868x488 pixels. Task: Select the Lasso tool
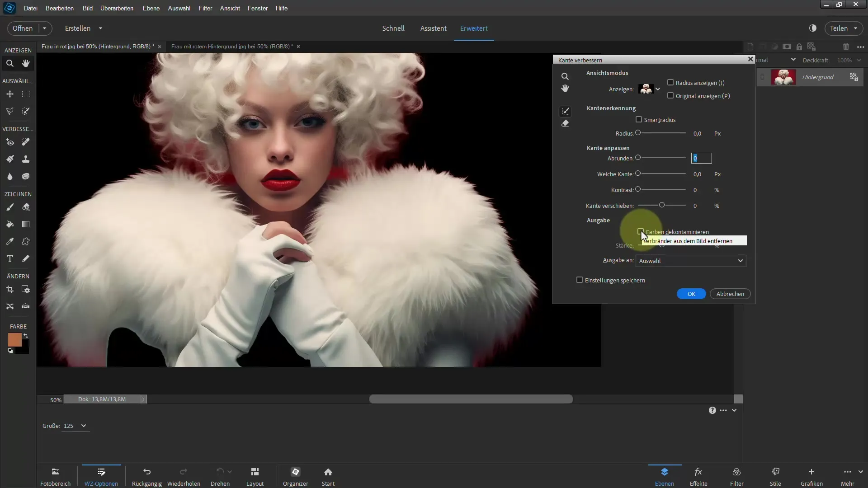point(10,111)
